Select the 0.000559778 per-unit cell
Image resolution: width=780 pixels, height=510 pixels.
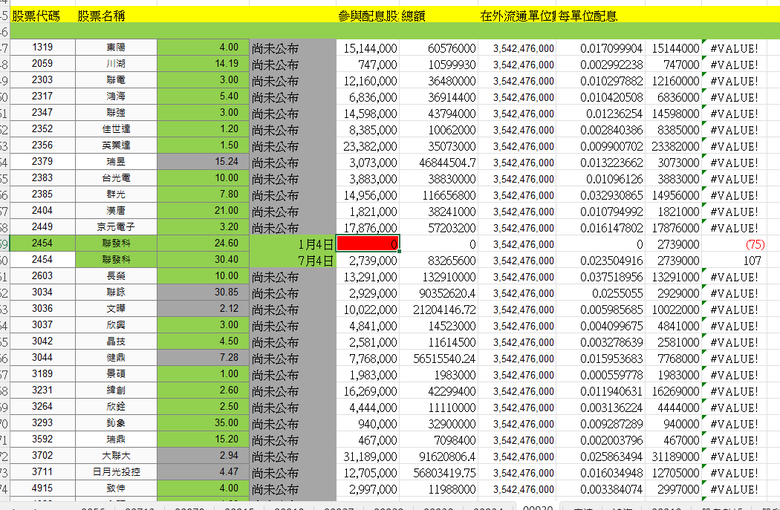(x=600, y=375)
